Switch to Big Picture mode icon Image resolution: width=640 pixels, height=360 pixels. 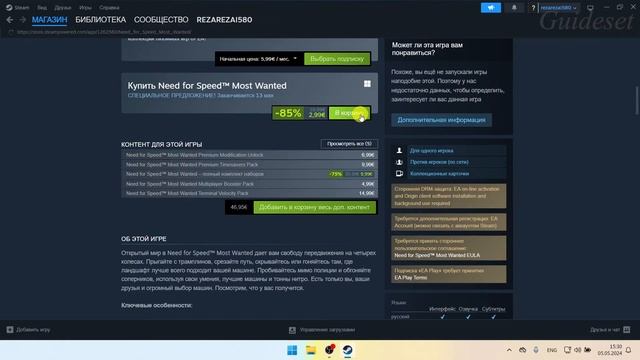(590, 8)
